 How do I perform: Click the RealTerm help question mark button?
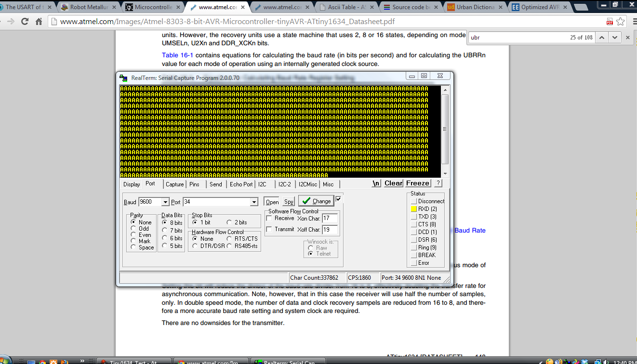(438, 183)
